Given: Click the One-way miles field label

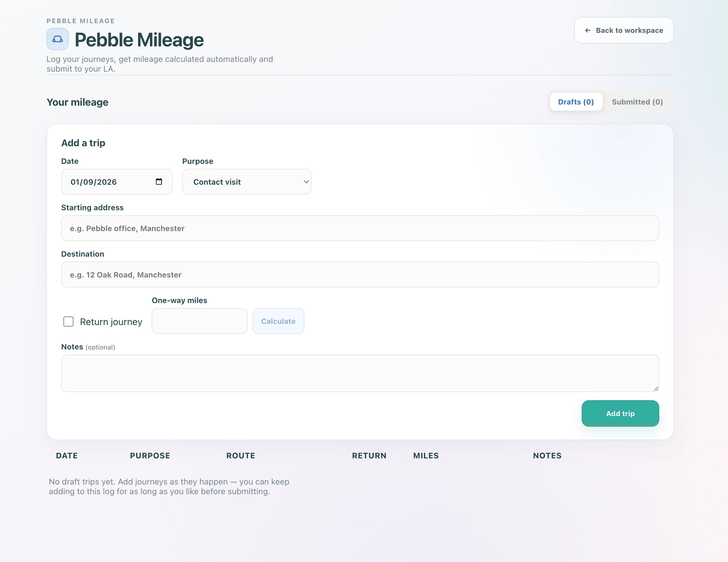Looking at the screenshot, I should click(x=179, y=300).
